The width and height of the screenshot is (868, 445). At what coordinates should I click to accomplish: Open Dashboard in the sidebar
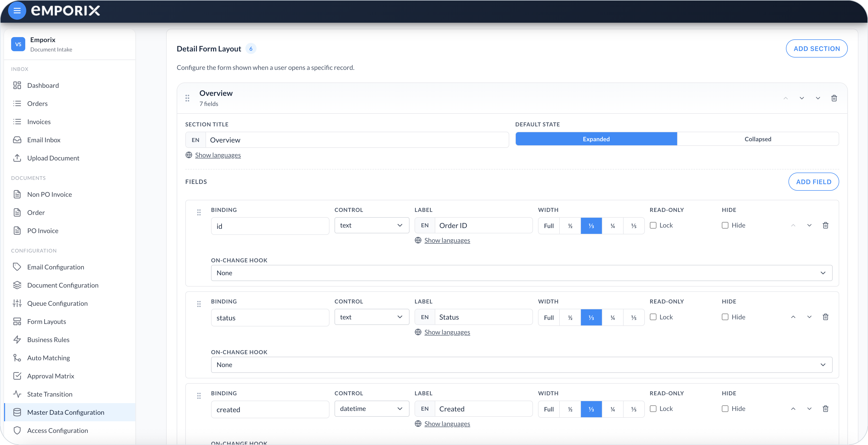pos(70,86)
